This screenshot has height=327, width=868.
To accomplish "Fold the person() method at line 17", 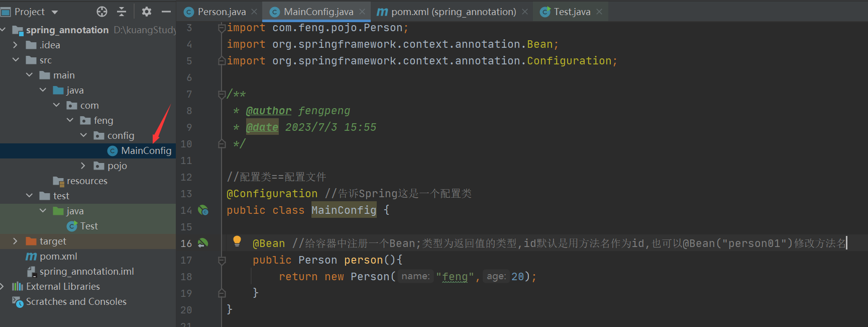I will [222, 260].
